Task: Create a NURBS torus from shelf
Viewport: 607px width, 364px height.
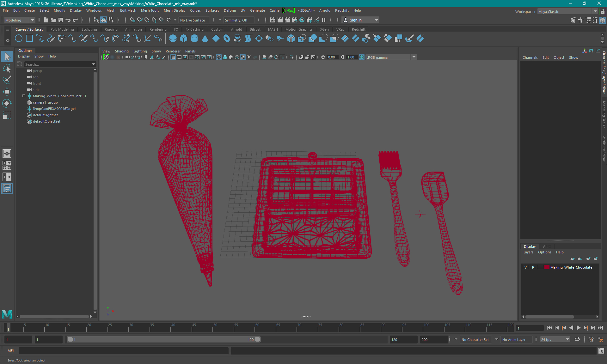Action: point(227,39)
